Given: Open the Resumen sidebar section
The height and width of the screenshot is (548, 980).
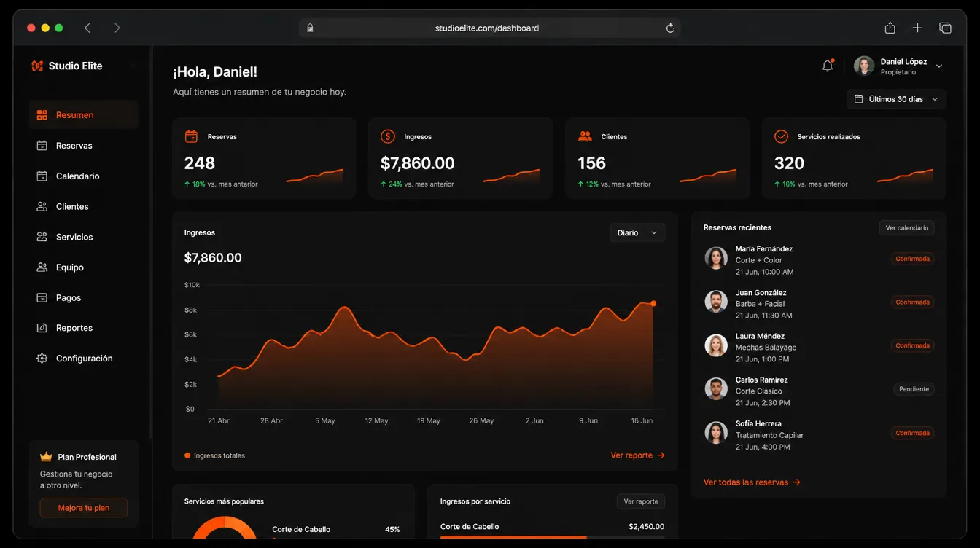Looking at the screenshot, I should point(84,115).
